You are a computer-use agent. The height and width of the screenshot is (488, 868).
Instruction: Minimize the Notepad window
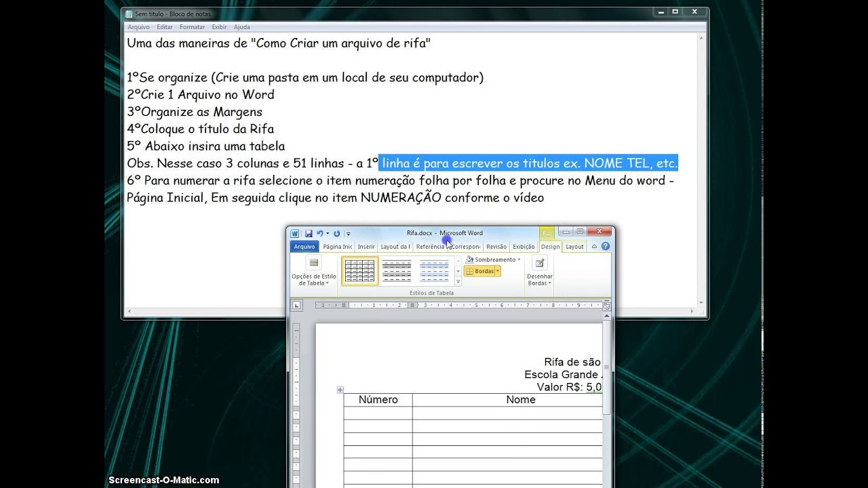pos(660,12)
